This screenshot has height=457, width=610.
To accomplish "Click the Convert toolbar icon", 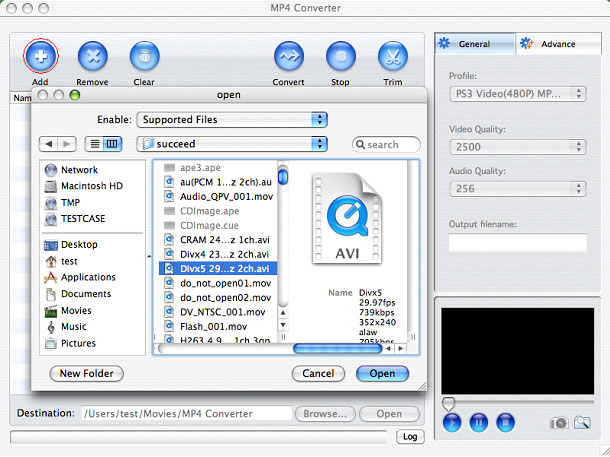I will pos(289,56).
